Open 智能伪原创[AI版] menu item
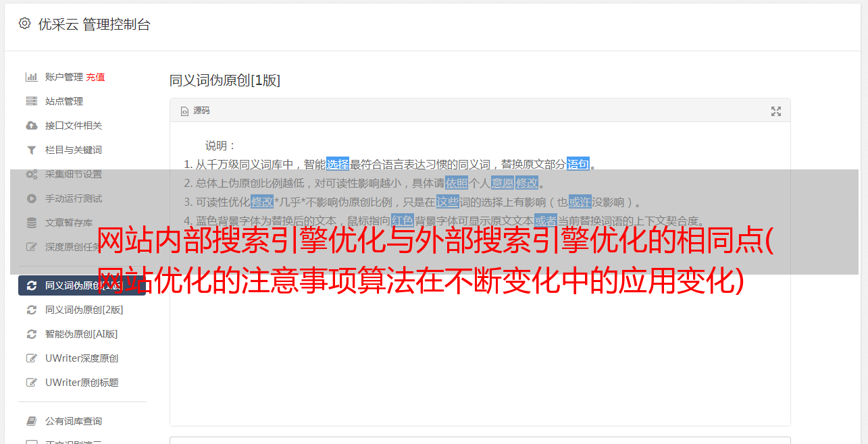The height and width of the screenshot is (444, 868). [x=82, y=334]
